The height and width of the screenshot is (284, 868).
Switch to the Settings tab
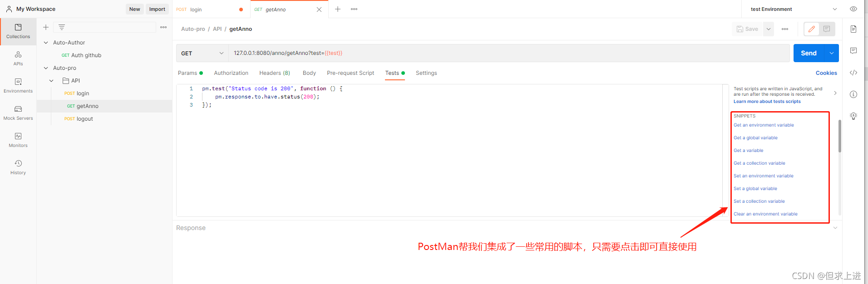tap(426, 73)
